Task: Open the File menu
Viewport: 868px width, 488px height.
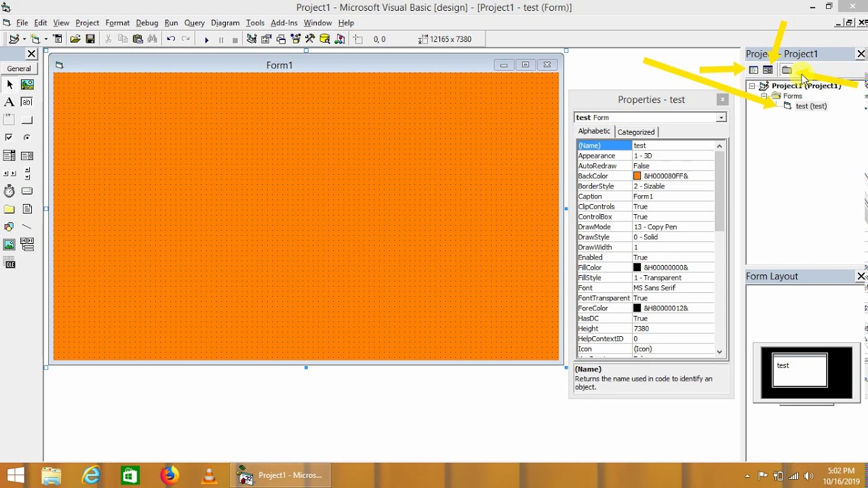Action: [22, 23]
